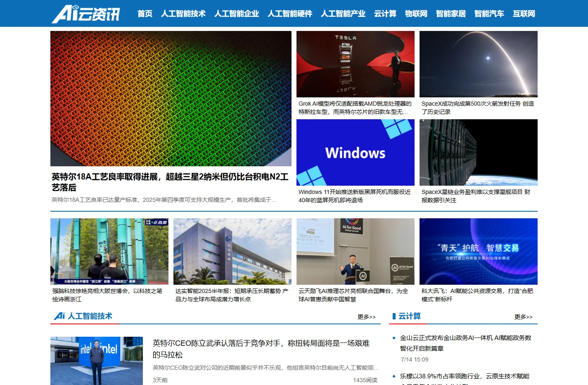Open the Intel CEO photo thumbnail
Screen dimensions: 588x385
(x=97, y=361)
